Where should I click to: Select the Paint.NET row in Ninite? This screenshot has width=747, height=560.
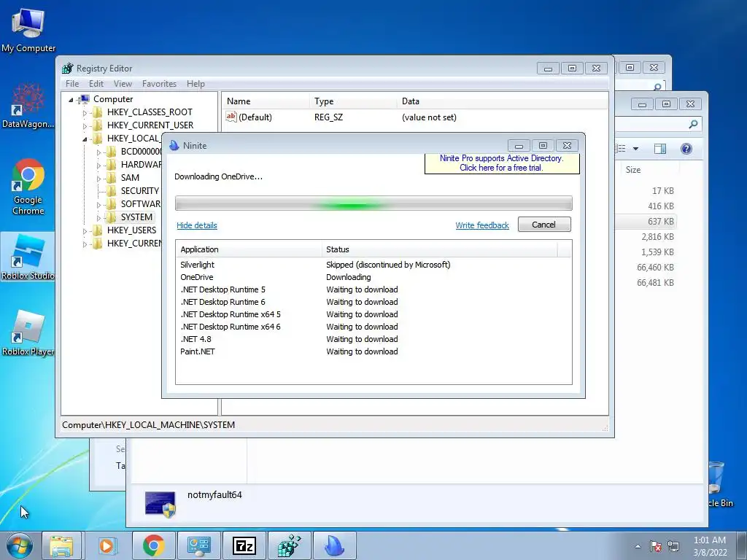pos(373,351)
